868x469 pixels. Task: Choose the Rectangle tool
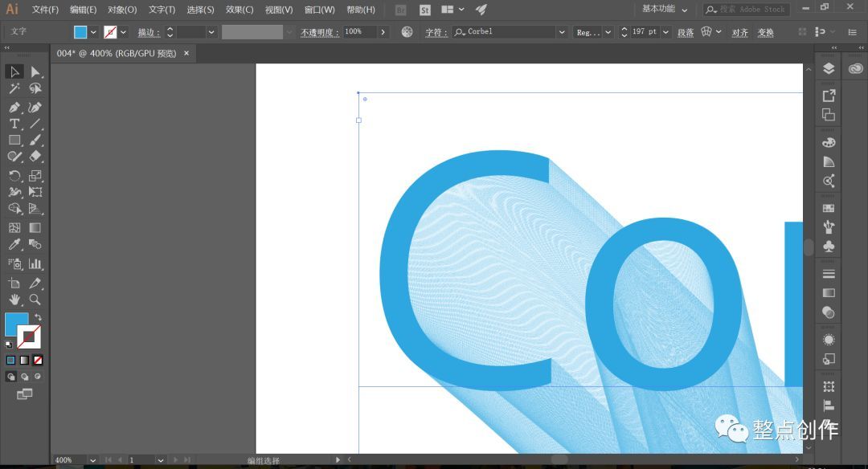14,141
